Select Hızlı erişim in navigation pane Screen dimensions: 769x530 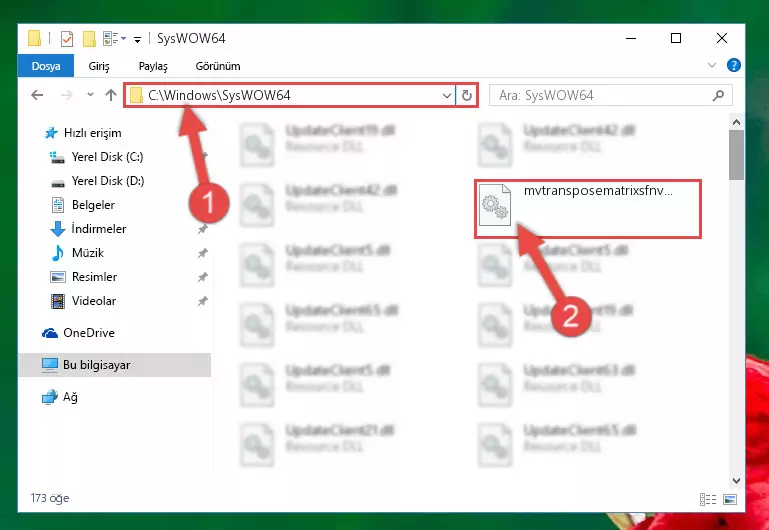93,133
